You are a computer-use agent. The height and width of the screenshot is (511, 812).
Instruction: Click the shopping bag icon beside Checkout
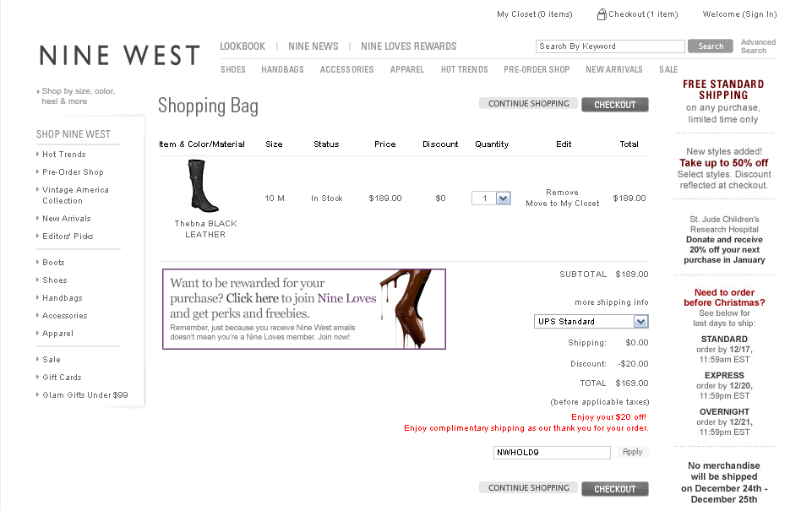point(602,14)
